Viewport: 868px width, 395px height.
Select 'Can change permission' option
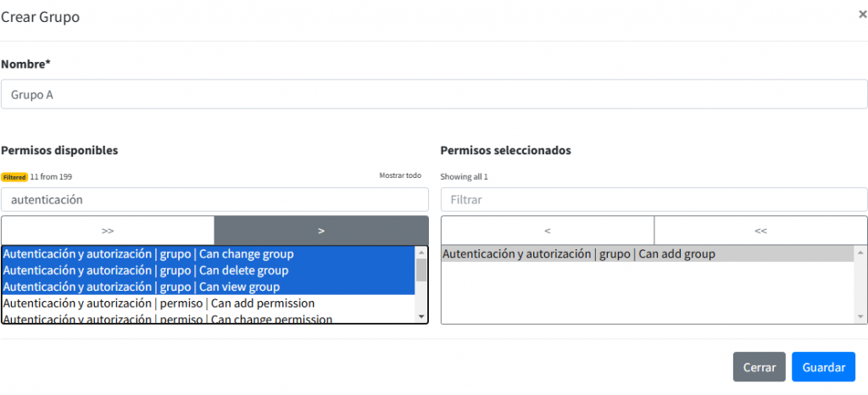tap(208, 319)
